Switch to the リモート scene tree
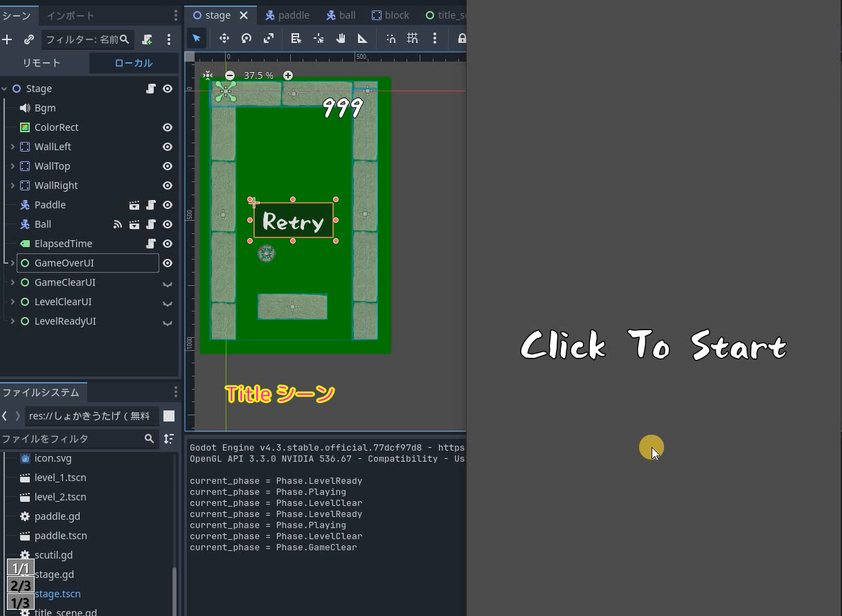This screenshot has height=616, width=842. (42, 63)
